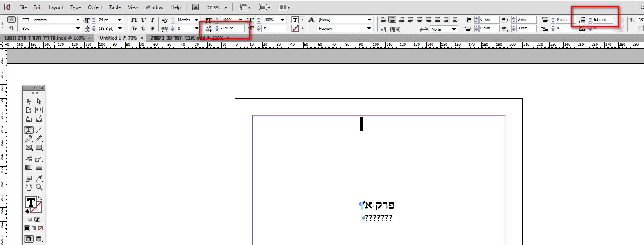Viewport: 644px width, 245px height.
Task: Apply Subscript formatting
Action: click(x=144, y=29)
